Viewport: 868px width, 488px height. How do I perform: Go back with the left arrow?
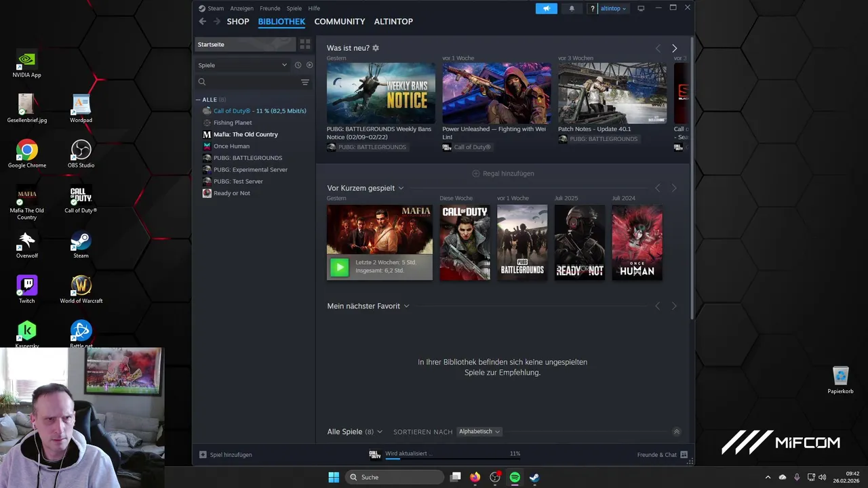pos(202,22)
